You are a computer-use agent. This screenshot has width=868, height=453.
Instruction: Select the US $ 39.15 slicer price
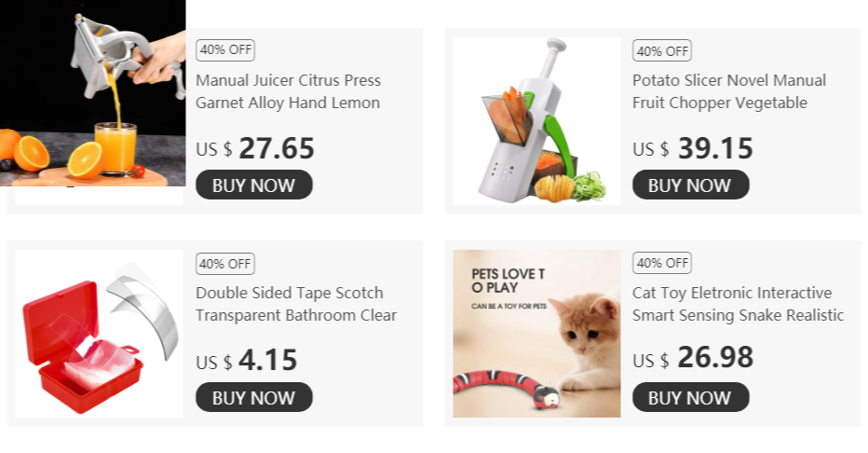click(x=693, y=148)
